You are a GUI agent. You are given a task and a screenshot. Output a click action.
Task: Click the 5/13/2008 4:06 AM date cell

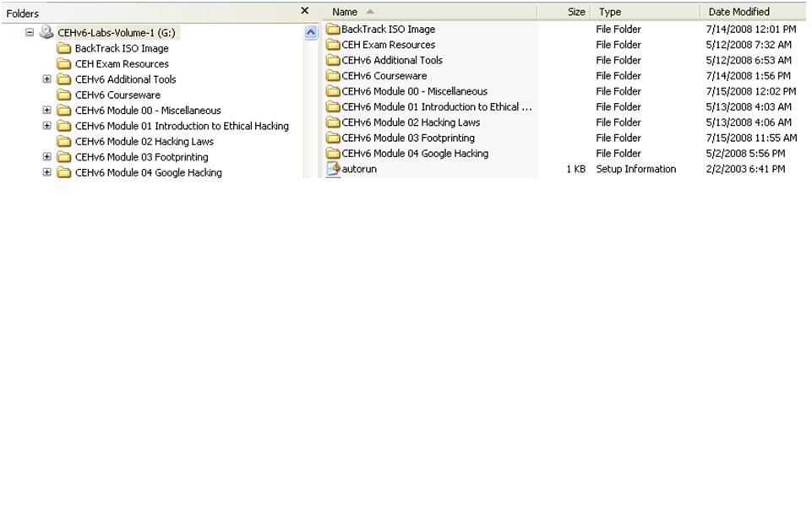(749, 122)
